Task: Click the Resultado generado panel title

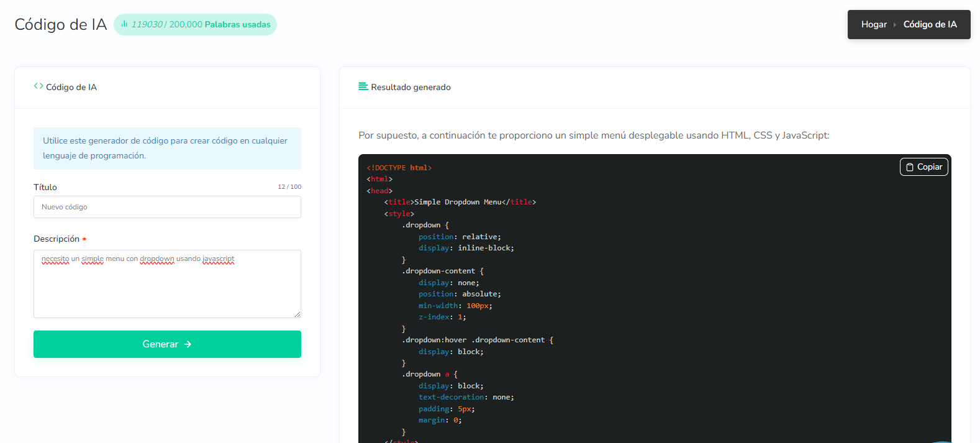Action: click(x=411, y=87)
